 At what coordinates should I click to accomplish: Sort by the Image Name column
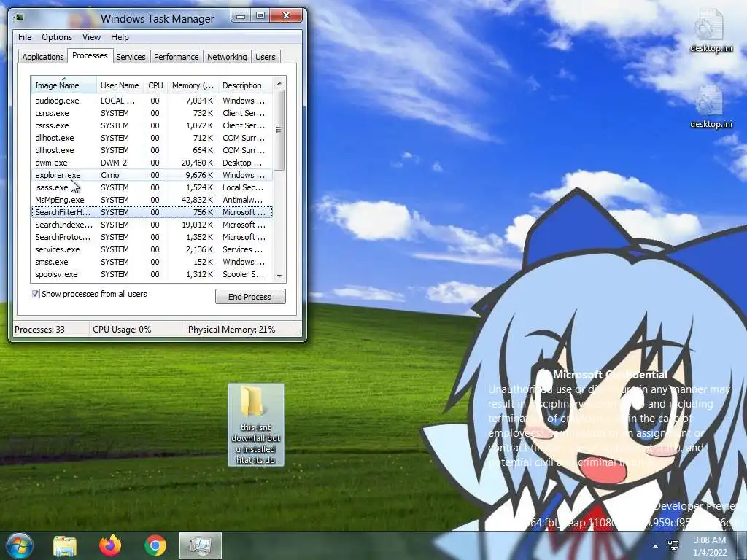64,85
